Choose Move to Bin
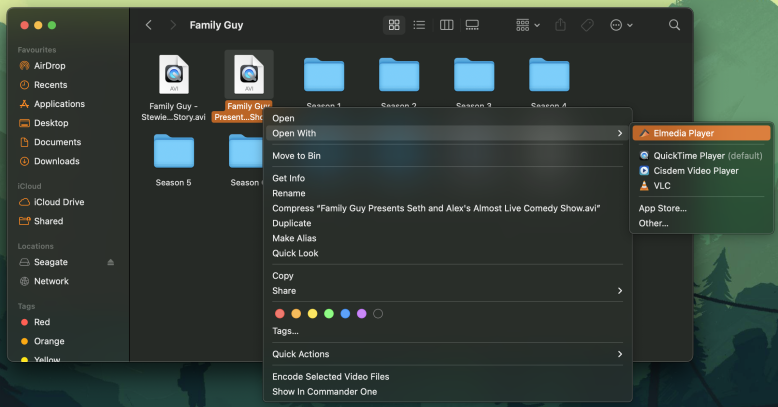This screenshot has width=778, height=407. 448,156
